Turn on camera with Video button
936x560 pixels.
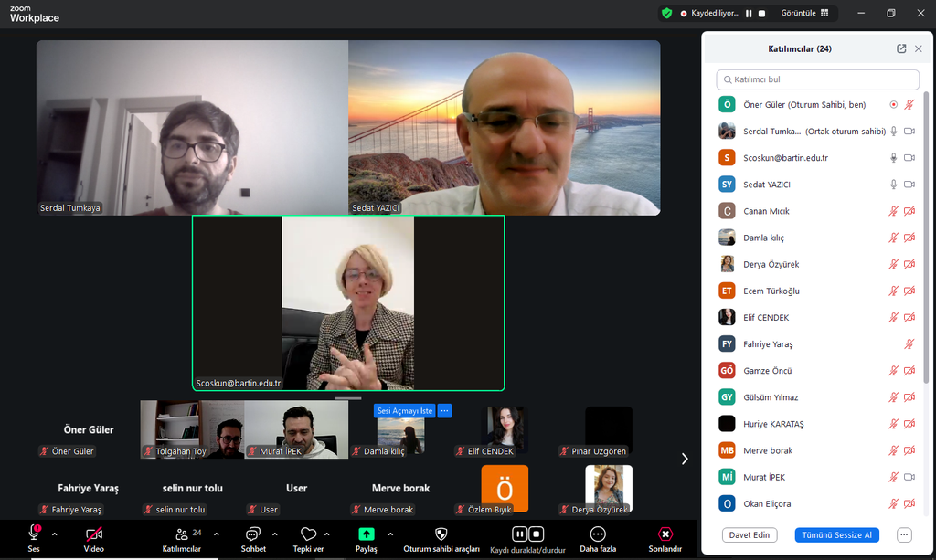[x=93, y=534]
